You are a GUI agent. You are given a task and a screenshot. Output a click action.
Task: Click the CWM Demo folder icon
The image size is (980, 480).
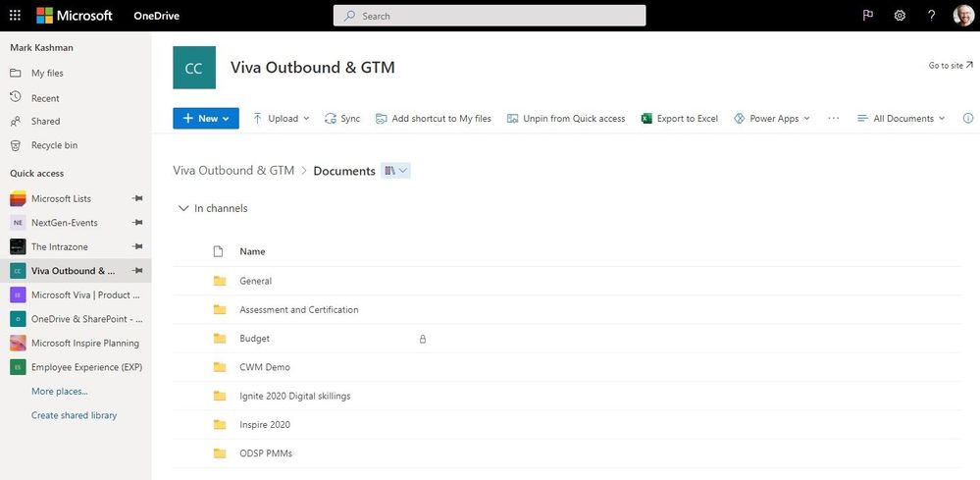[220, 367]
